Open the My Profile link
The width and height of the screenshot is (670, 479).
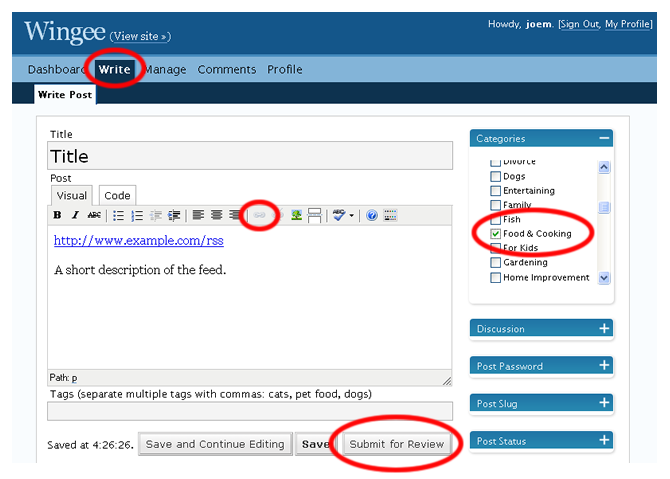click(x=627, y=24)
